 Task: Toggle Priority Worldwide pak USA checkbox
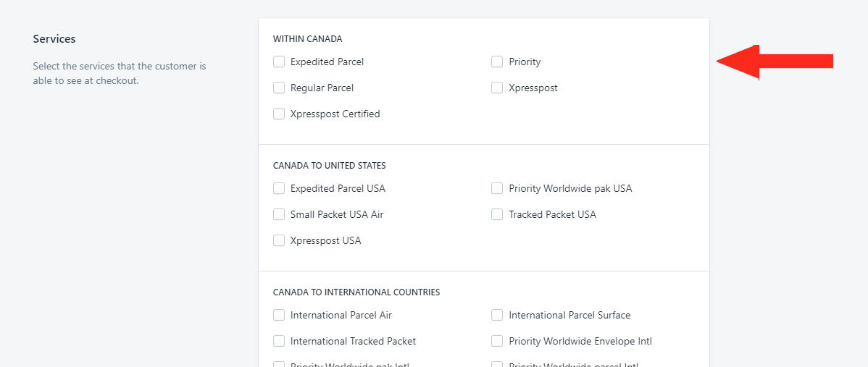(x=497, y=188)
